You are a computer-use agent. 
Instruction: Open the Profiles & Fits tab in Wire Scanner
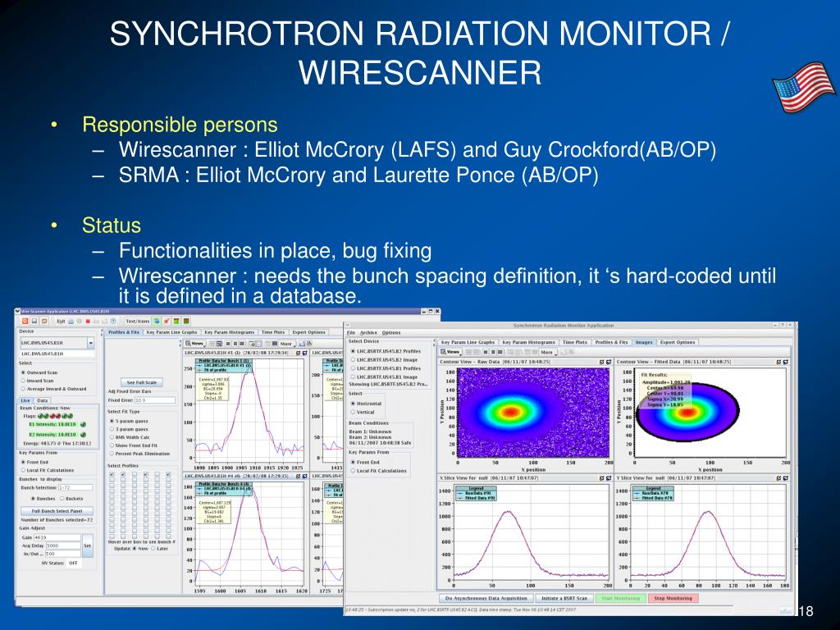[124, 332]
